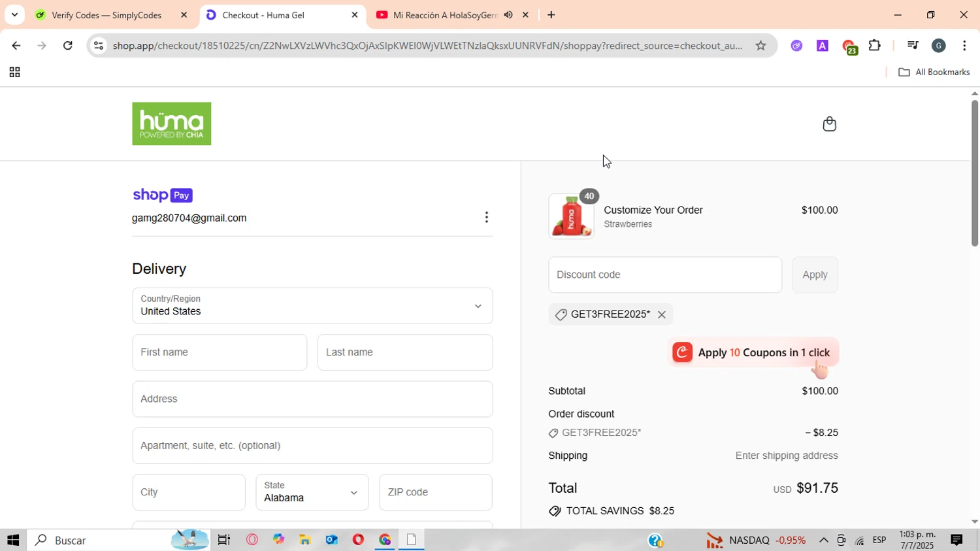Close the Mi Reacción YouTube tab
Viewport: 980px width, 551px height.
click(525, 15)
